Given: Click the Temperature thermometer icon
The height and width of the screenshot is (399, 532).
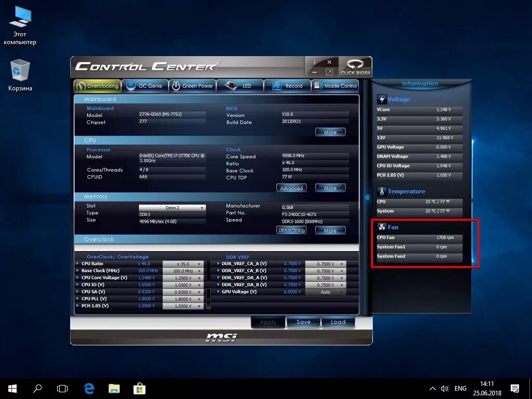Looking at the screenshot, I should coord(382,191).
